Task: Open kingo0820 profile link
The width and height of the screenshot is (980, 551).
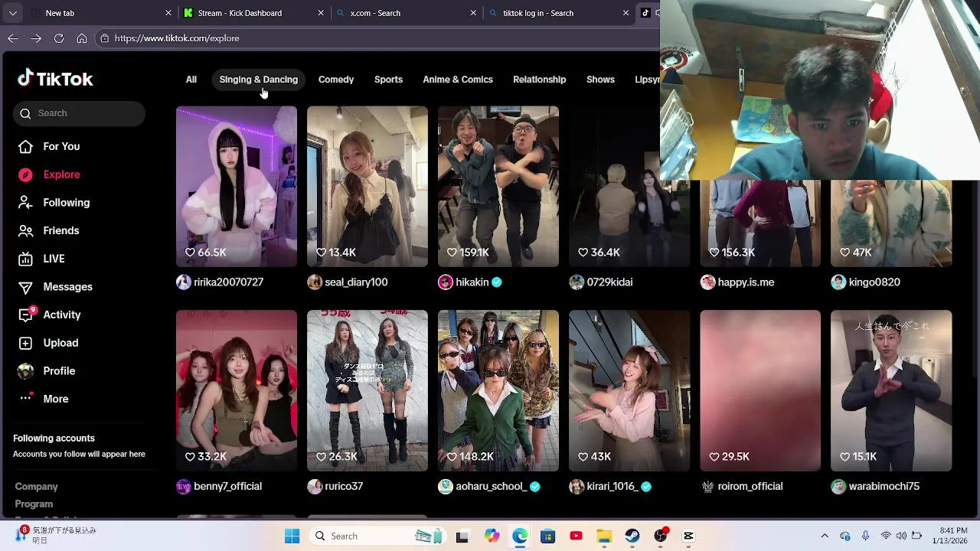Action: [874, 282]
